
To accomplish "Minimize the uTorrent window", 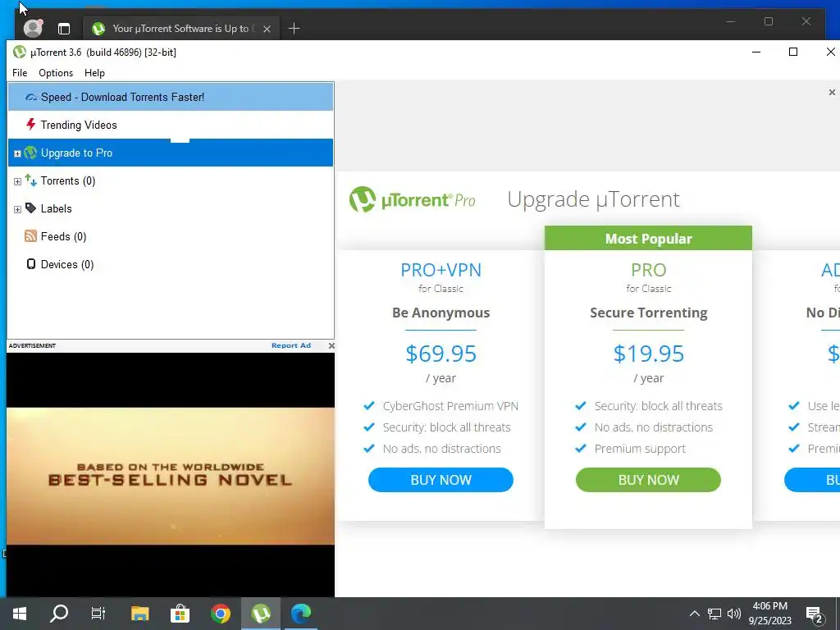I will pyautogui.click(x=756, y=52).
